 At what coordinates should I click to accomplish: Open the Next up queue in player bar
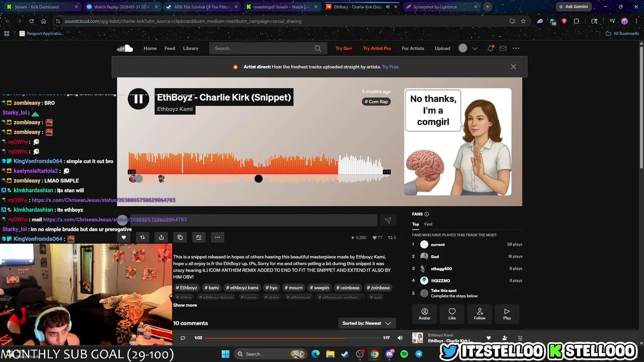pos(520,338)
